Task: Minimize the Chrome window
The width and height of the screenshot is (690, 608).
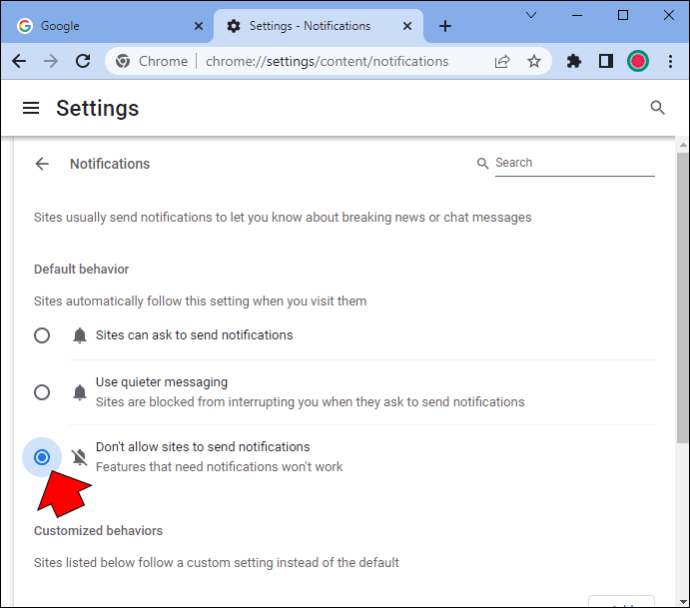Action: click(577, 15)
